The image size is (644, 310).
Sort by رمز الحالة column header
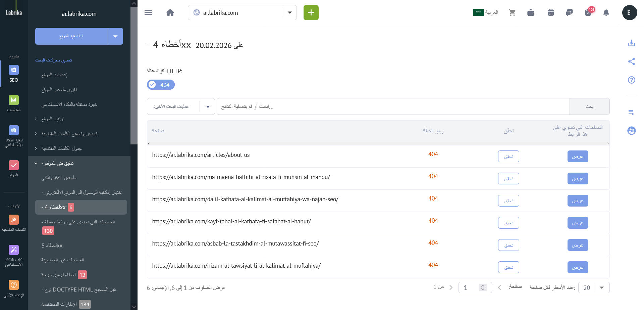tap(433, 131)
